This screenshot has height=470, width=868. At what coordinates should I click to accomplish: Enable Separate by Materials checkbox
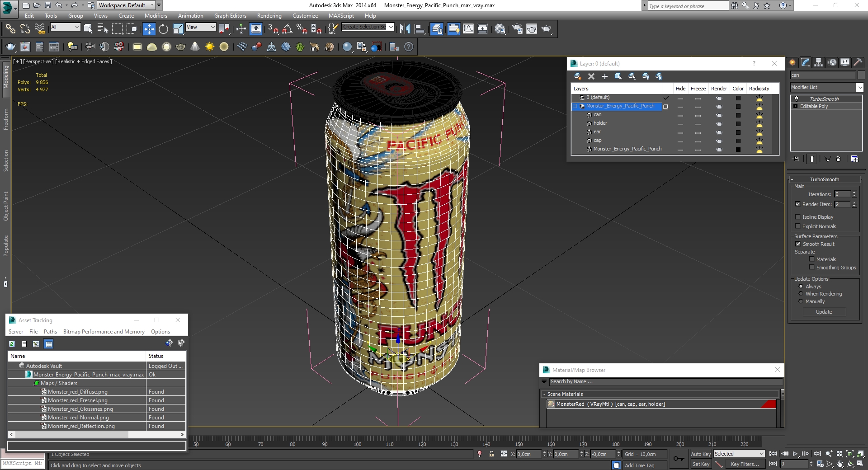click(x=811, y=259)
